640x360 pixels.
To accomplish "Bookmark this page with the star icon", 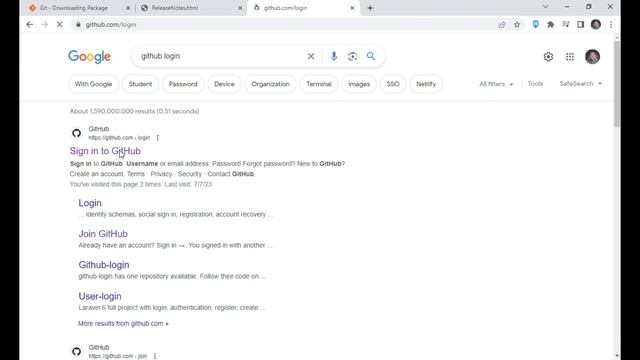I will click(x=517, y=24).
